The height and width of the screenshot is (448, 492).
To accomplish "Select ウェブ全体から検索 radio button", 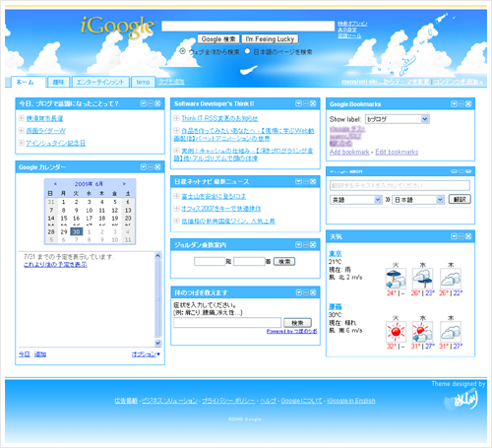I will tap(183, 51).
